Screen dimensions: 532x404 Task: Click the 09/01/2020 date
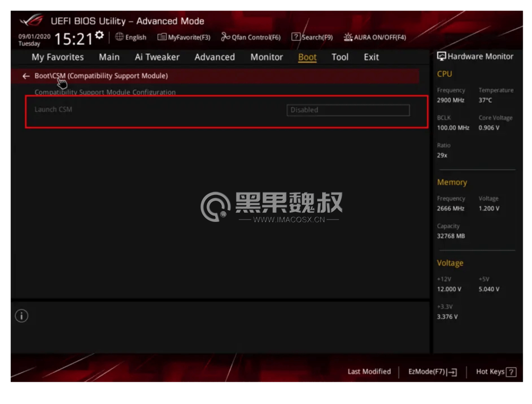point(34,36)
